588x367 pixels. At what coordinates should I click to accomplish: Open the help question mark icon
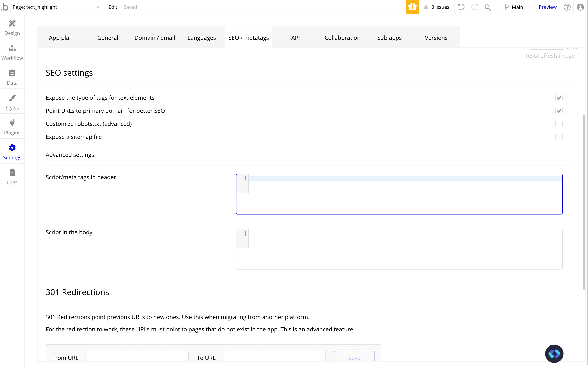pos(567,7)
